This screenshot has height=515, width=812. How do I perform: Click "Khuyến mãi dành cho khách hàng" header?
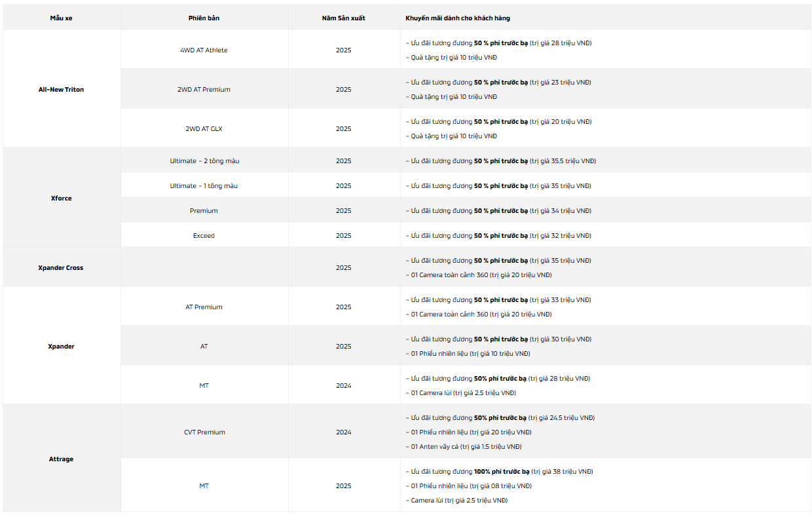click(458, 18)
